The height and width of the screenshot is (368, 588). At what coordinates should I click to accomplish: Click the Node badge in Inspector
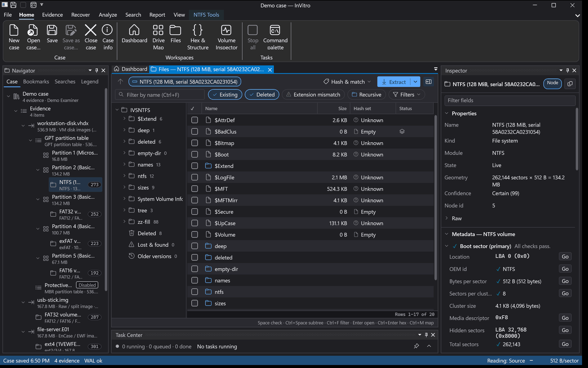point(552,83)
